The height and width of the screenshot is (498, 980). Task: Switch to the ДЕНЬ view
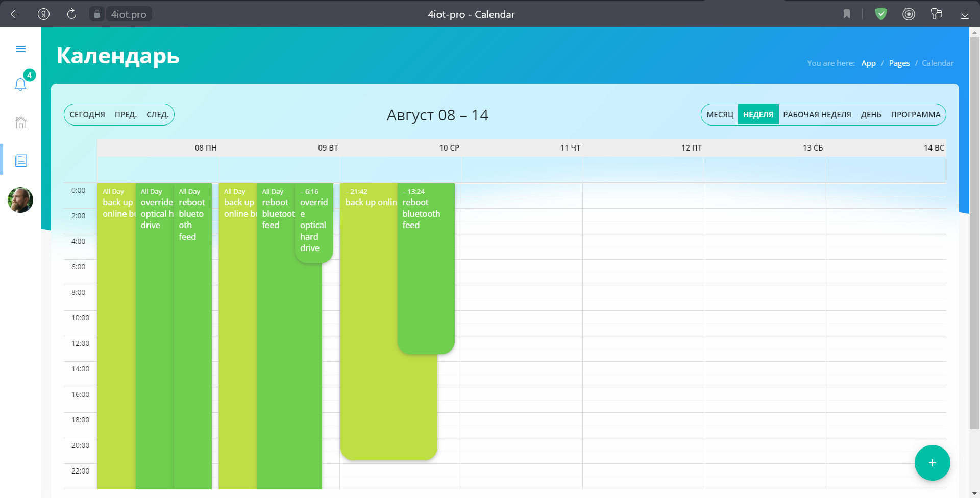[x=871, y=115]
